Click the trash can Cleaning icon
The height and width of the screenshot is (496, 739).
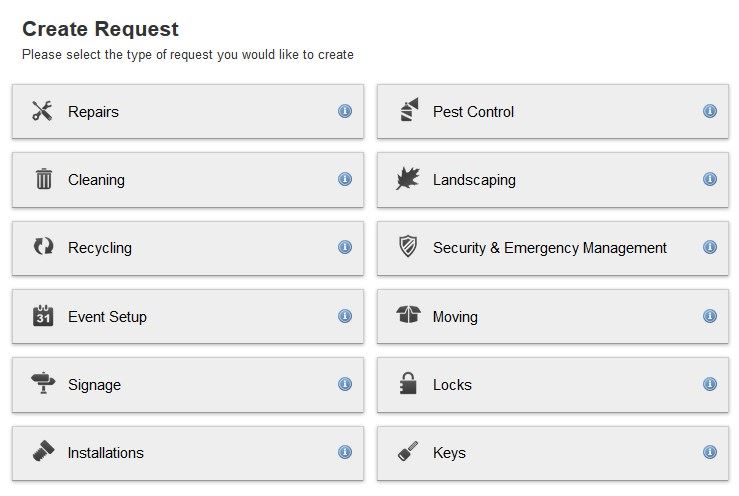tap(43, 180)
